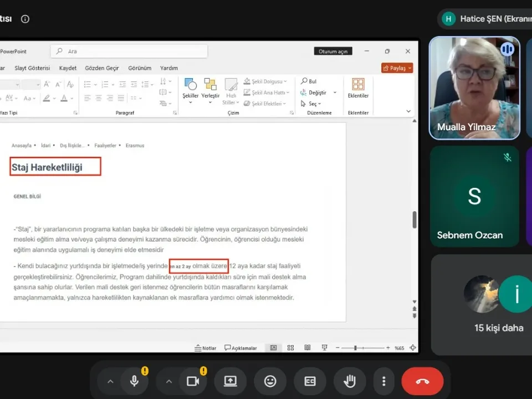Justify the paragraph text
This screenshot has height=399, width=532.
tap(121, 98)
